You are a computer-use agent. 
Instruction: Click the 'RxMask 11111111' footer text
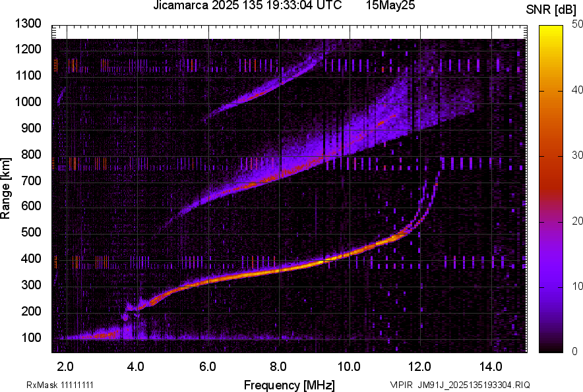60,385
